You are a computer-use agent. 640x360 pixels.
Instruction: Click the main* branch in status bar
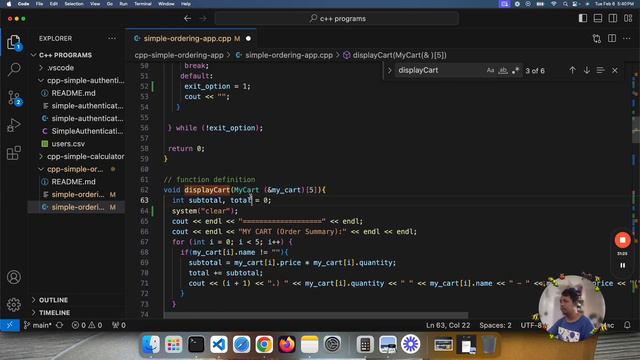37,325
